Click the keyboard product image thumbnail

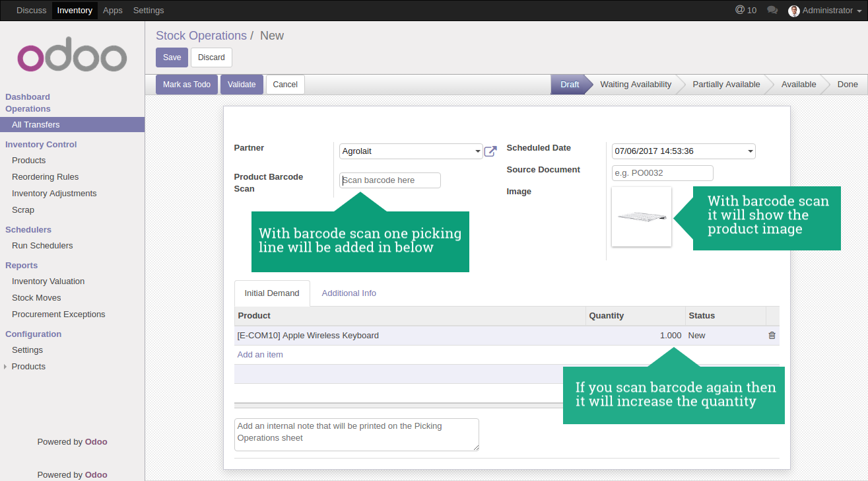[x=642, y=217]
